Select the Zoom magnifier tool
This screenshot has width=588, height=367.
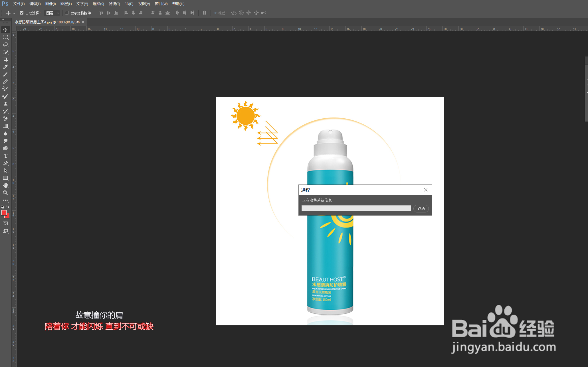click(x=5, y=193)
